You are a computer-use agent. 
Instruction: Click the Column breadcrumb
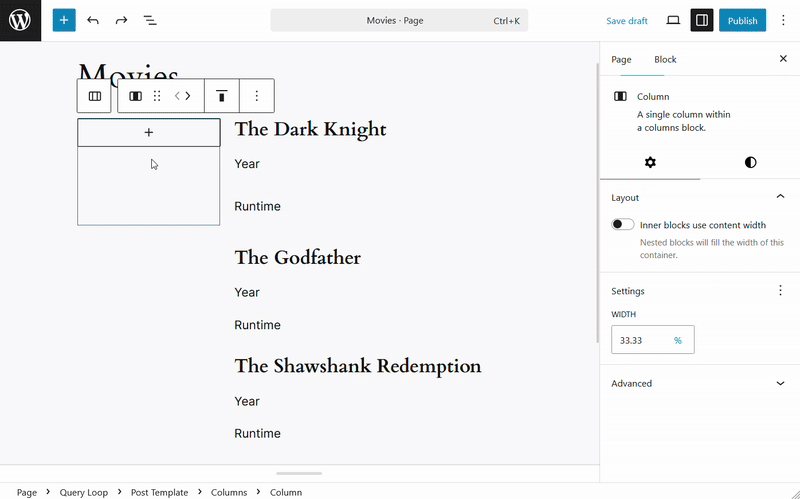coord(286,492)
